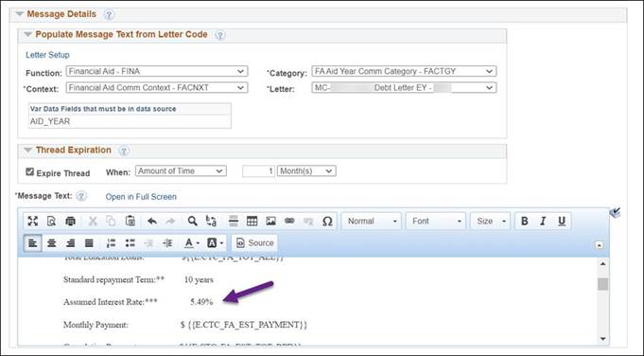The image size is (644, 356).
Task: Click Open in Full Screen link
Action: [141, 197]
